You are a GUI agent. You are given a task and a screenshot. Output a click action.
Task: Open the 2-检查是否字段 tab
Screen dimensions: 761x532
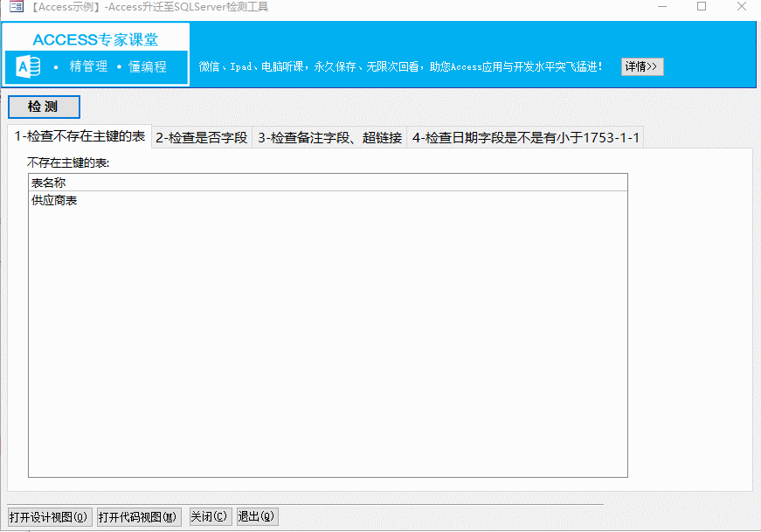[x=202, y=138]
